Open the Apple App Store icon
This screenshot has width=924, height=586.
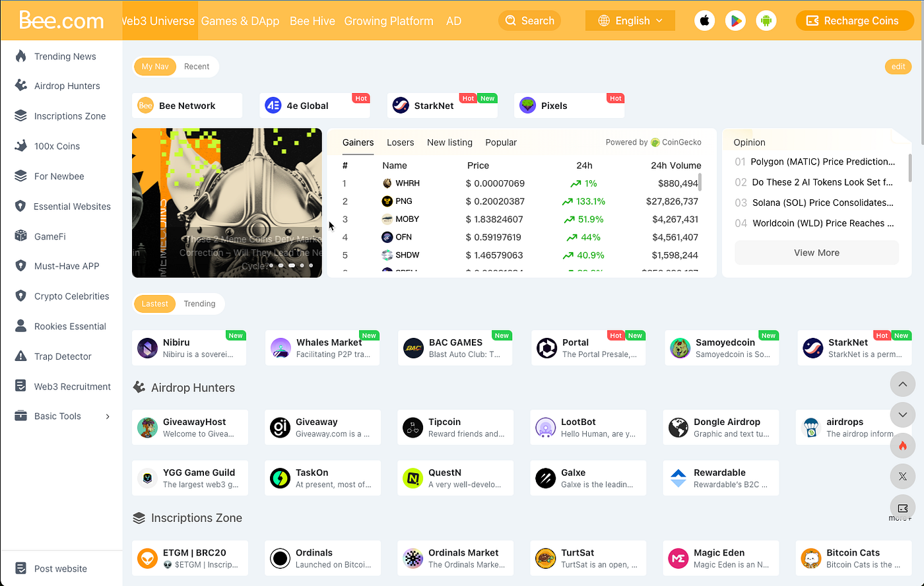(704, 20)
